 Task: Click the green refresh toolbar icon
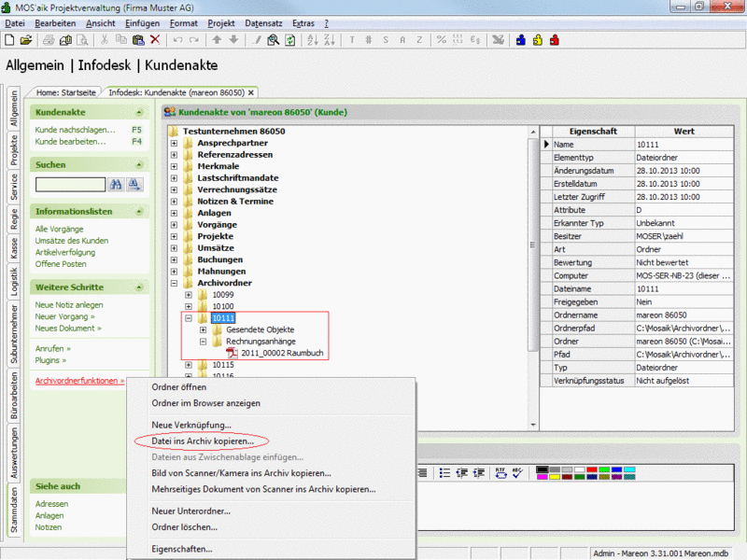point(289,40)
